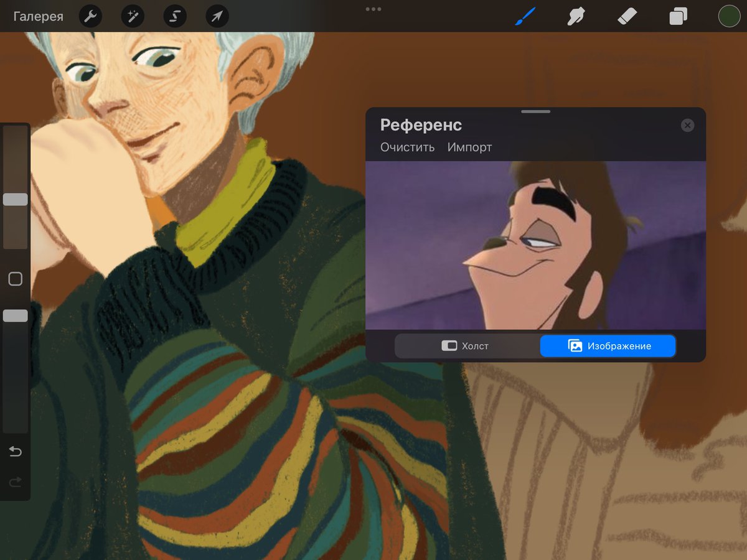Click Очистить to clear reference
The image size is (747, 560).
click(408, 147)
